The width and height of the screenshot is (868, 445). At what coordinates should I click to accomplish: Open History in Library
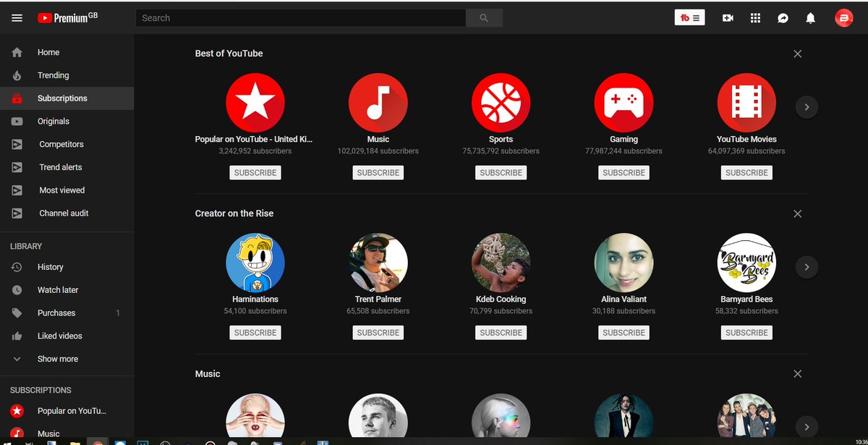67,267
